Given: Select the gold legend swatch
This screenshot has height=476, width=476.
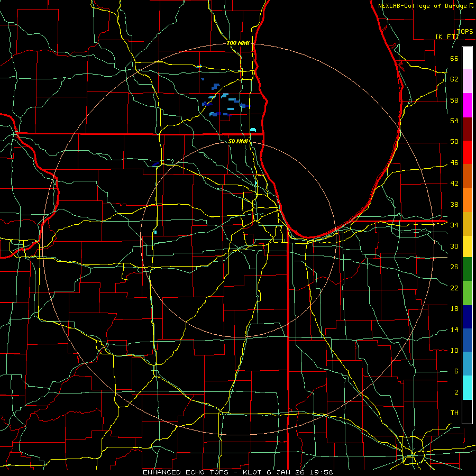Looking at the screenshot, I should pos(467,224).
